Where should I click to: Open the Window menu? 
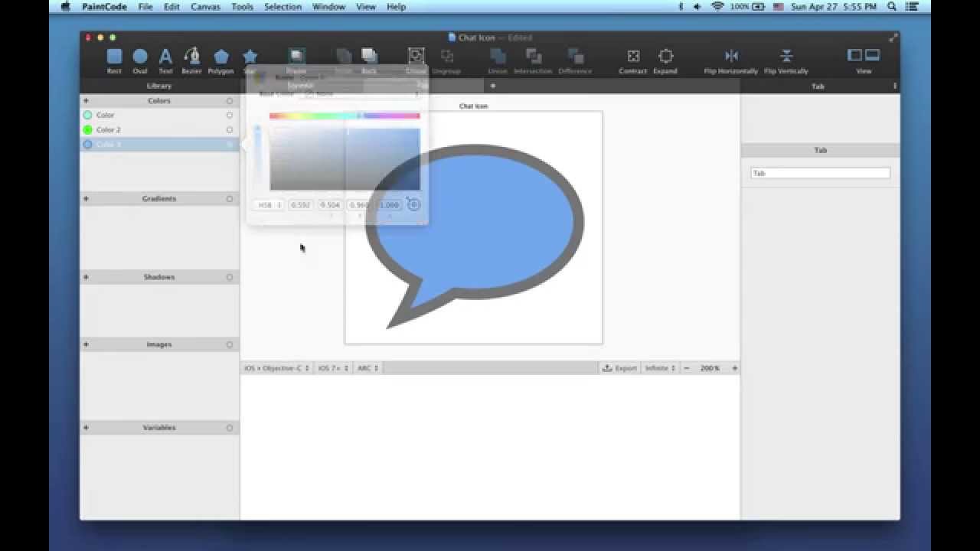(x=328, y=6)
